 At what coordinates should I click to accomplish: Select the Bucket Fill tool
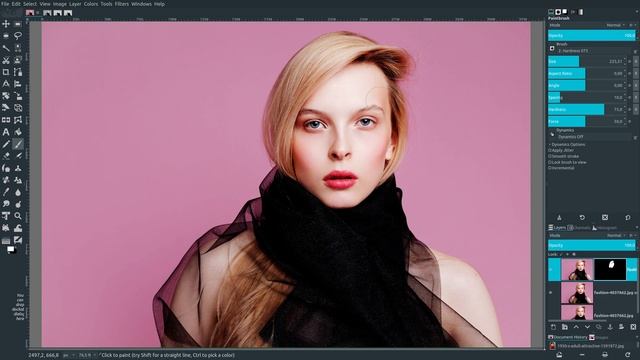18,132
